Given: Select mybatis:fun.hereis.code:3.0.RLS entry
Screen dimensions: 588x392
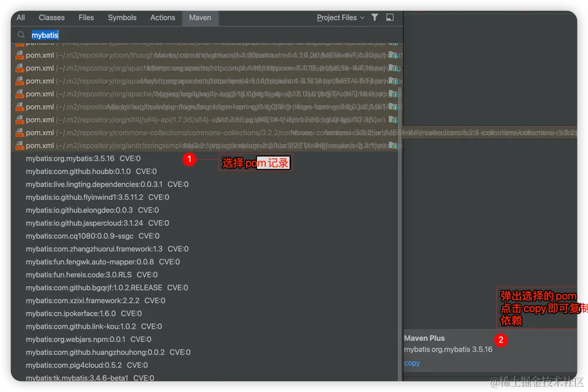Looking at the screenshot, I should point(92,274).
